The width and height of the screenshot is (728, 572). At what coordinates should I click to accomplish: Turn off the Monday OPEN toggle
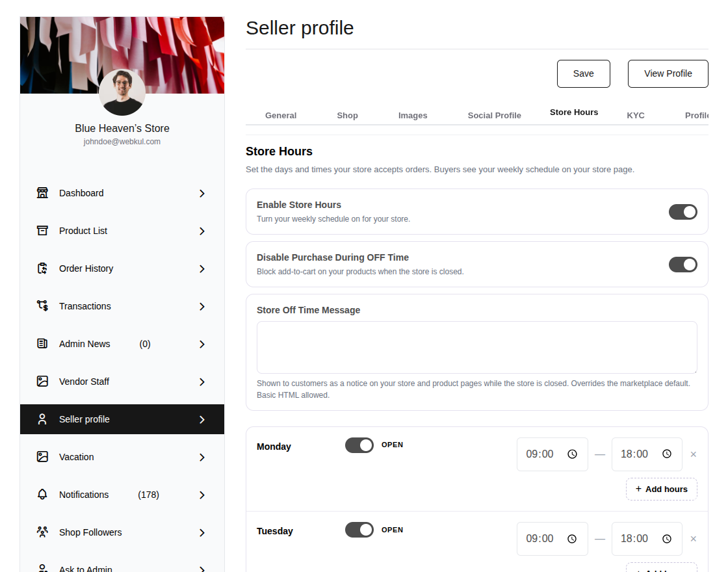359,445
